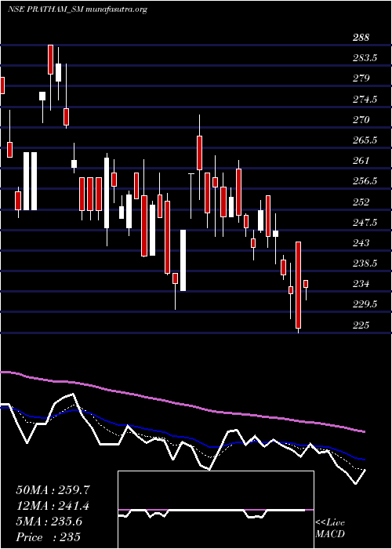Click the tallest red candle reaching 288
392x549 pixels.
[x=50, y=60]
